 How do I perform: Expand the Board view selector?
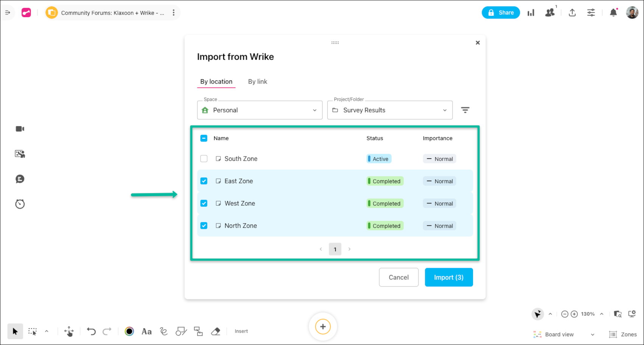(592, 334)
